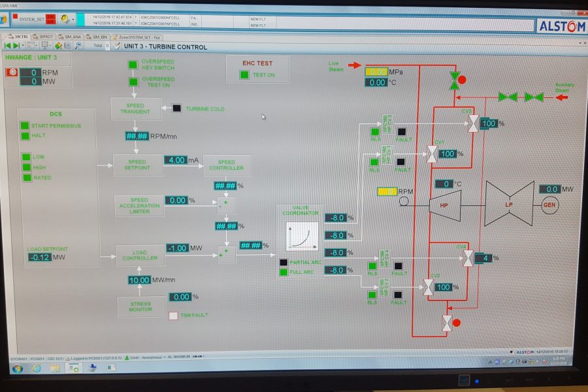Click the CV3 control valve symbol
The height and width of the screenshot is (392, 588).
473,123
